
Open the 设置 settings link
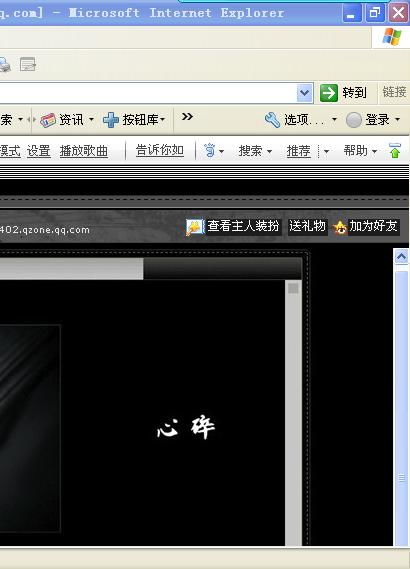38,151
